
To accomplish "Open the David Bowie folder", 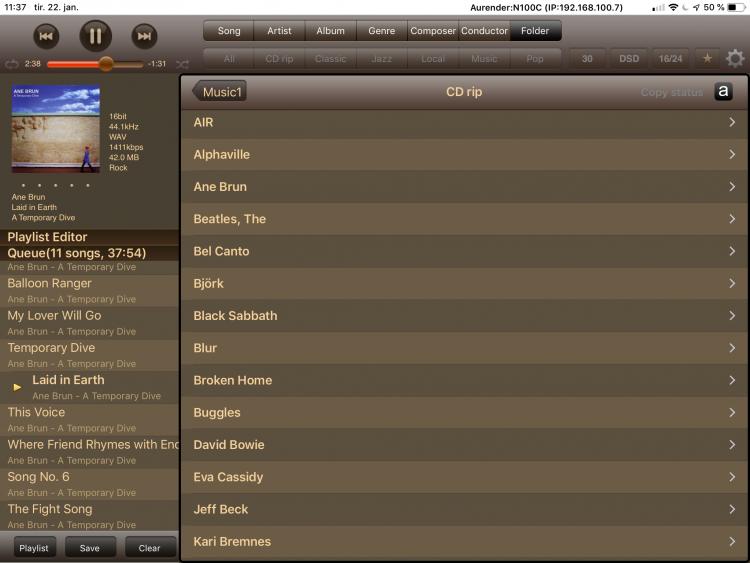I will [x=464, y=445].
